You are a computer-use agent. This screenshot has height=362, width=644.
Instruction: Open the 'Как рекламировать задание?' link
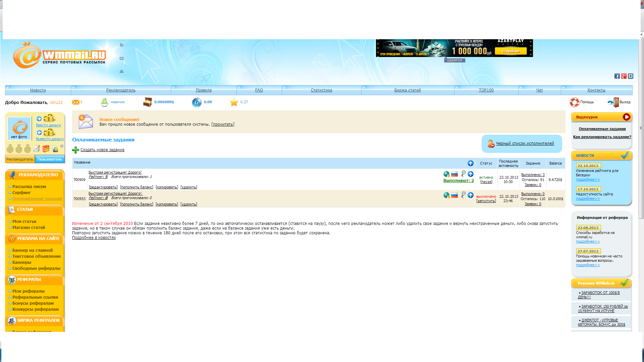coord(602,137)
